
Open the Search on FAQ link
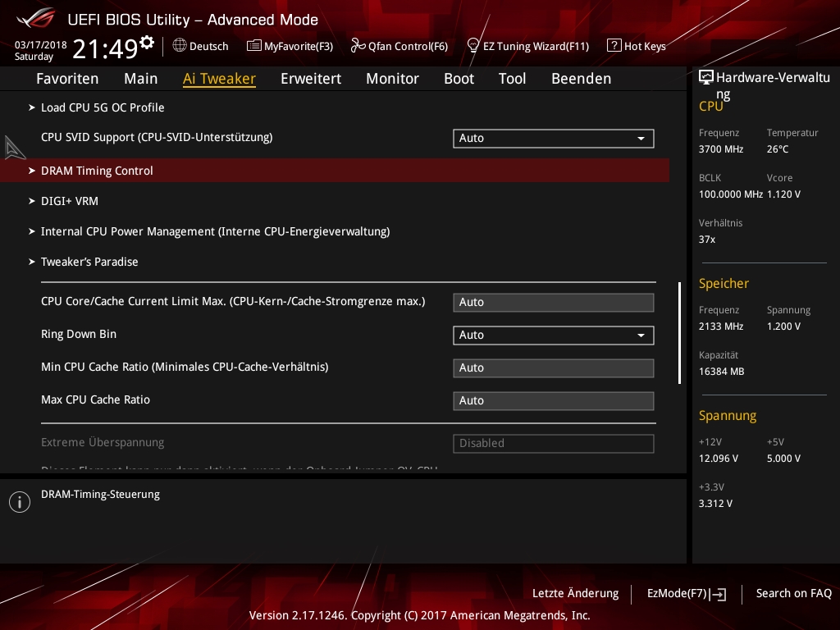(793, 593)
